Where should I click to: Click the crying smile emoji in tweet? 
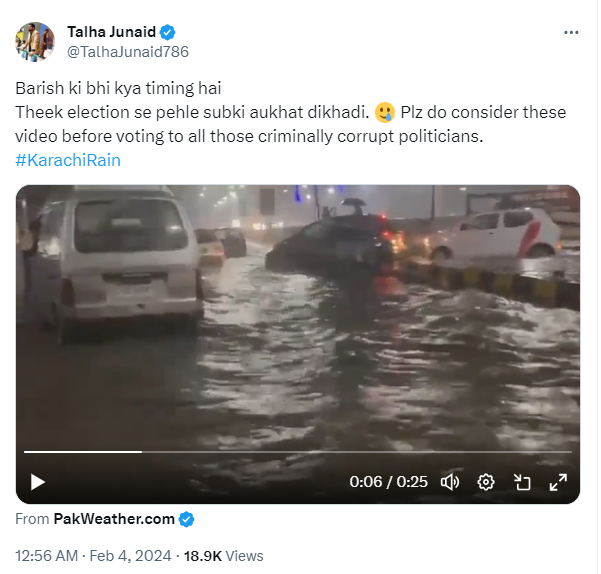pyautogui.click(x=385, y=113)
